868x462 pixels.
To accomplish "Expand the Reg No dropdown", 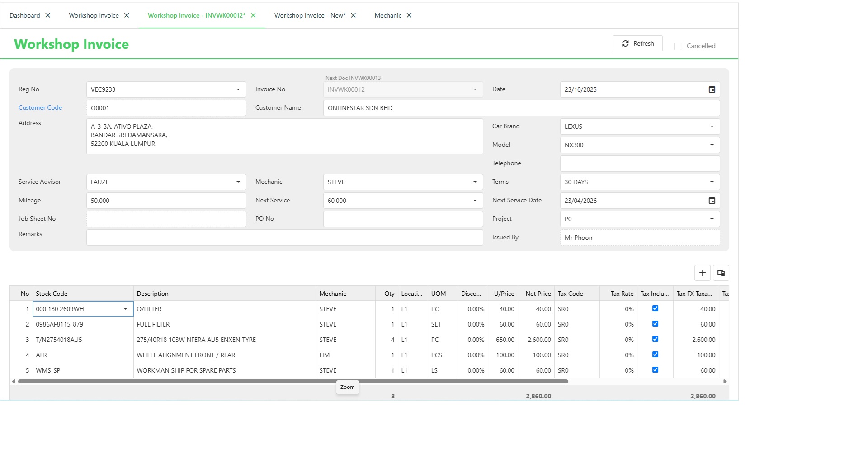I will coord(238,89).
